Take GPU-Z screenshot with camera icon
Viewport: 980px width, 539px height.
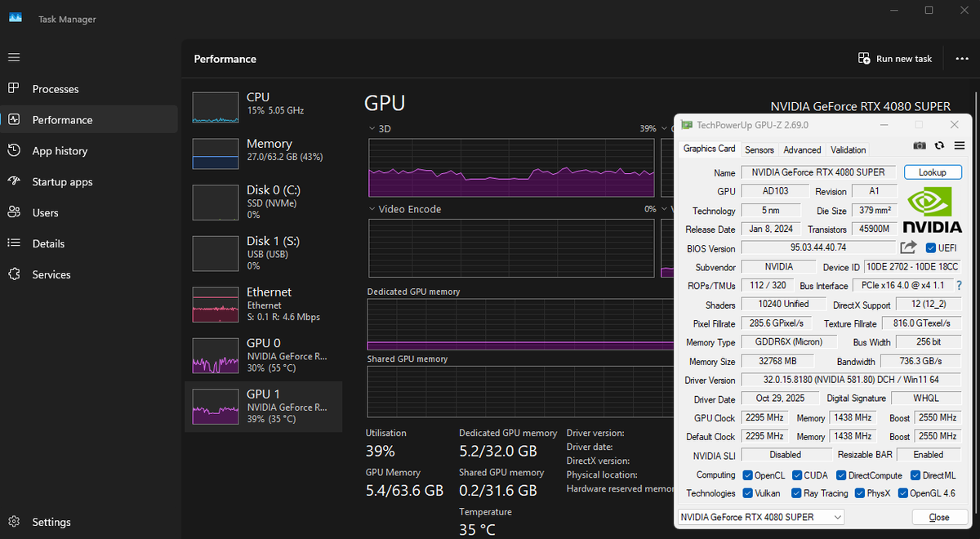[920, 145]
